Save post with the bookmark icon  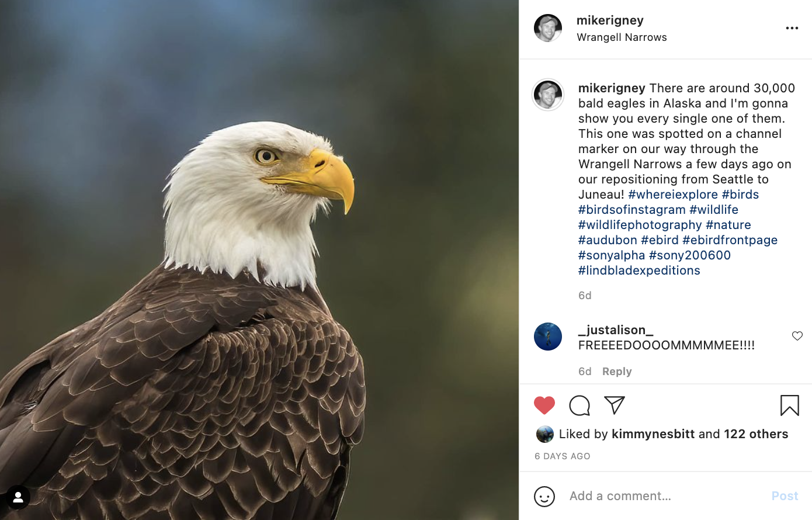[x=790, y=405]
